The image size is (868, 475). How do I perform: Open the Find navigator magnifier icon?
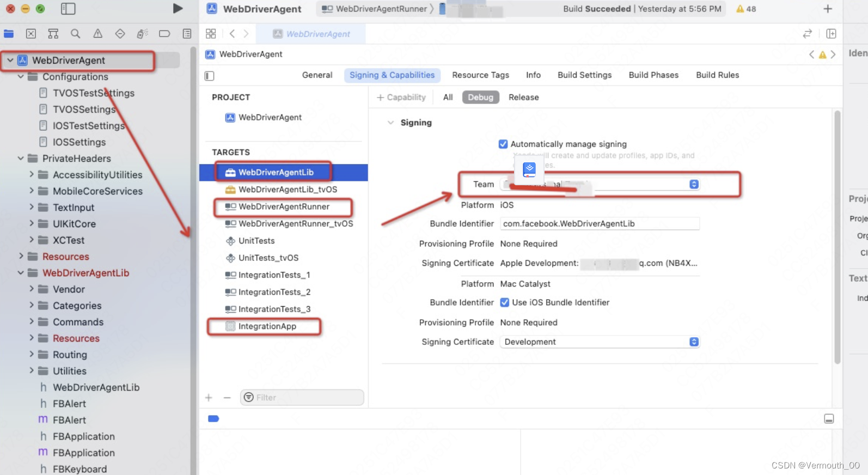76,34
